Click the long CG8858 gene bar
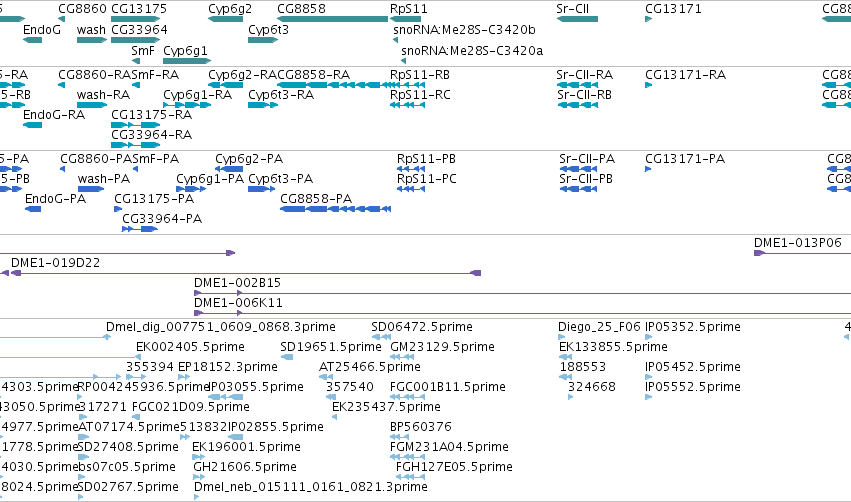The image size is (851, 502). [332, 19]
